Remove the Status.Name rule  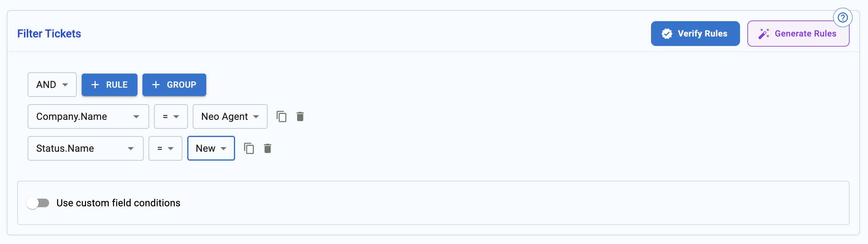click(268, 148)
